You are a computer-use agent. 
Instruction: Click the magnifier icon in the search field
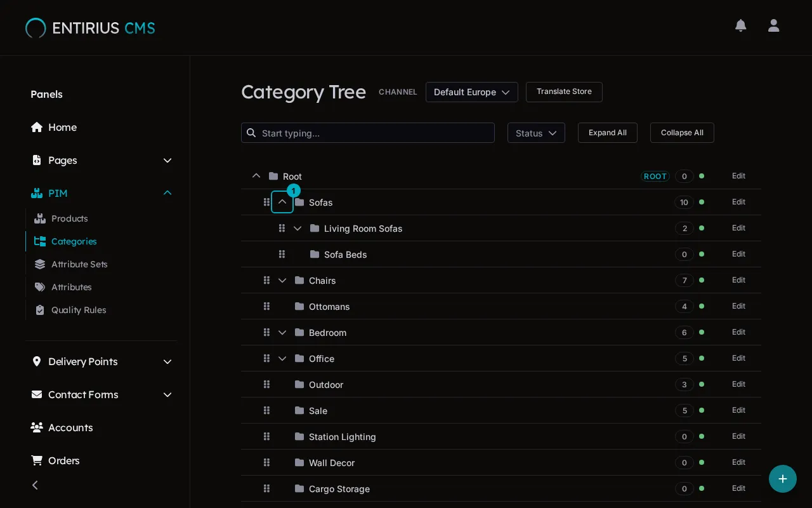click(251, 133)
